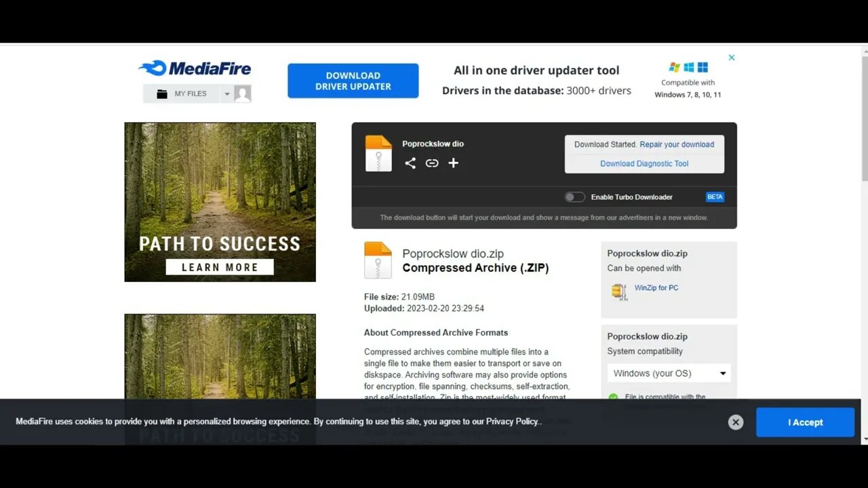Close the top ad with X icon
868x488 pixels.
tap(732, 58)
